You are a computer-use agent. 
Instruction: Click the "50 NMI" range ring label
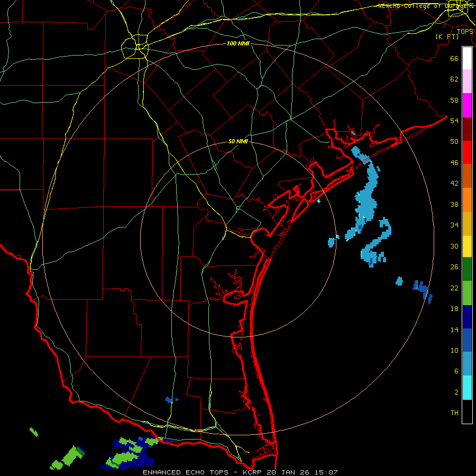[x=238, y=141]
